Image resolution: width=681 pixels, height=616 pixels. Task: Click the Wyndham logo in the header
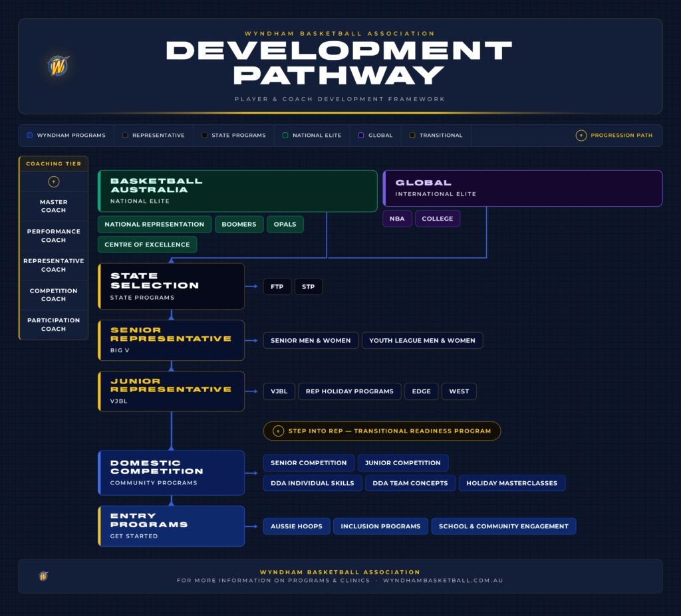pyautogui.click(x=59, y=66)
